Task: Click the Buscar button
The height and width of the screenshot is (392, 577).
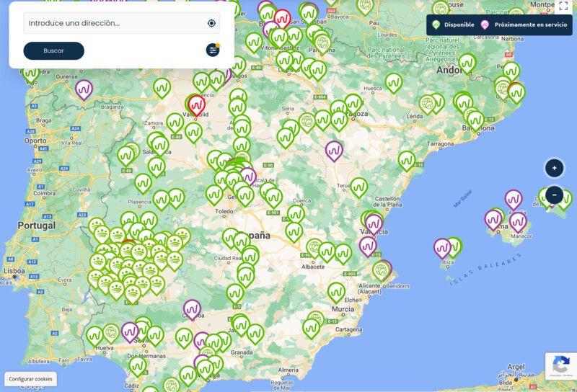Action: (53, 50)
